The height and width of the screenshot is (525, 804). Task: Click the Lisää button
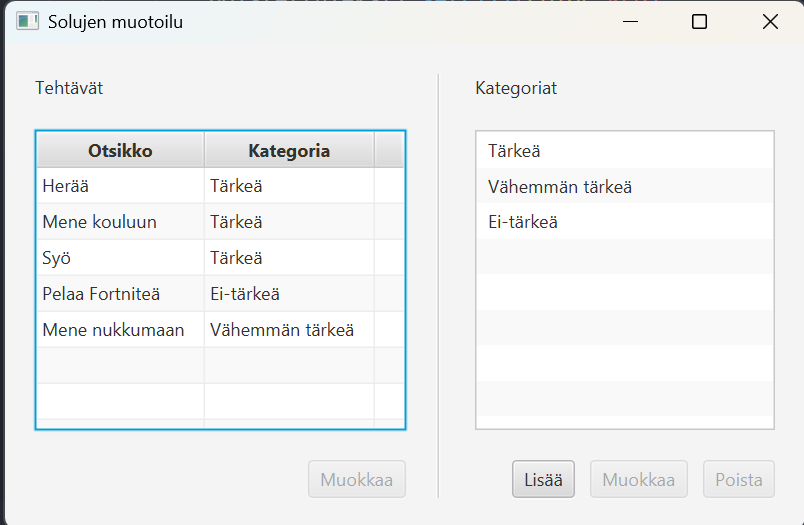[544, 480]
